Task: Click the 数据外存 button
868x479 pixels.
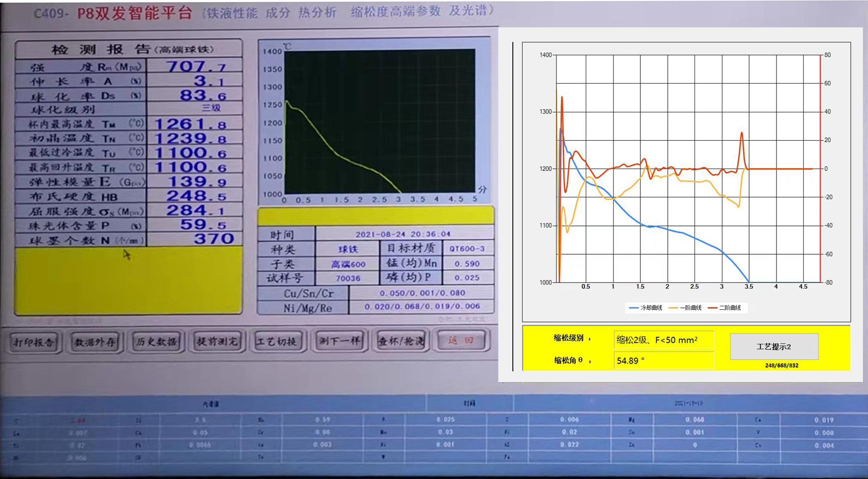Action: (95, 342)
